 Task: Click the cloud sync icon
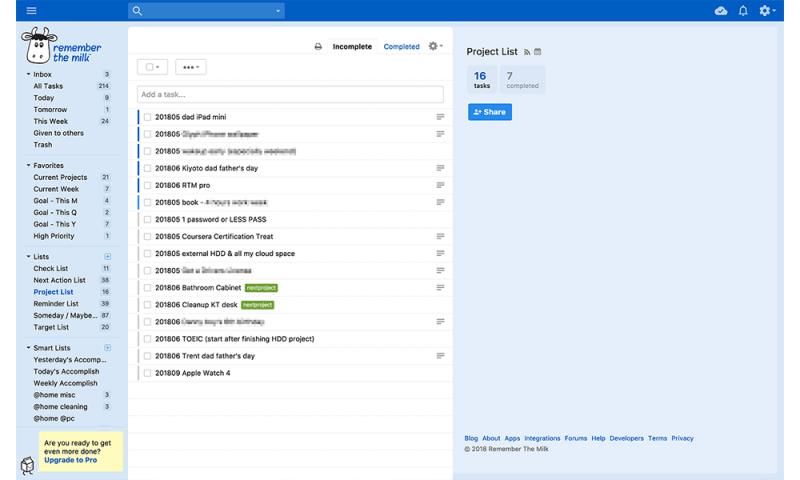(721, 11)
